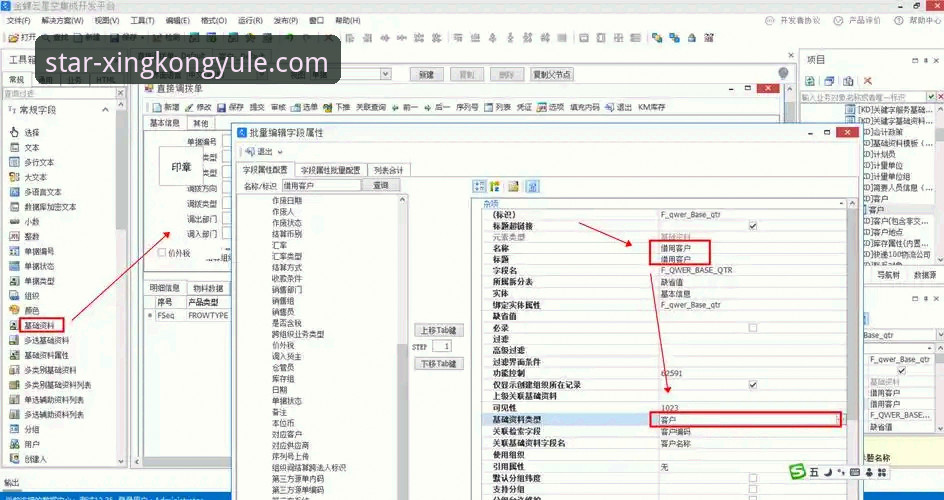Image resolution: width=944 pixels, height=500 pixels.
Task: Click the categorized view icon in property grid
Action: (479, 187)
